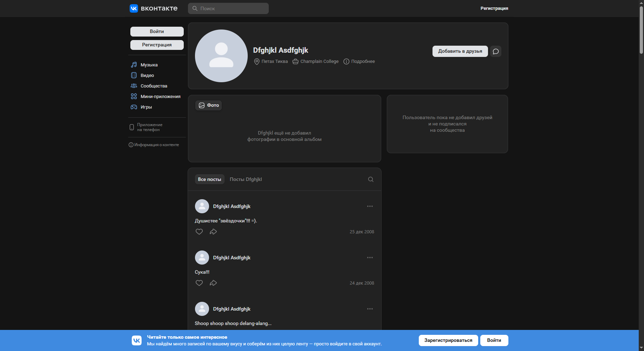Viewport: 644px width, 351px height.
Task: Click avatar of the Сука!!! post
Action: (x=202, y=258)
